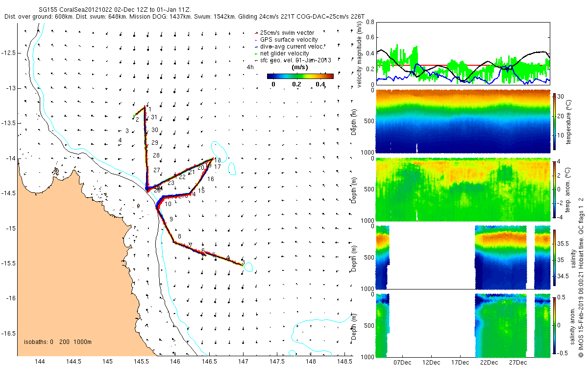The width and height of the screenshot is (588, 368).
Task: Click the 'isobaths: 0 200 1000m' label
Action: [58, 342]
